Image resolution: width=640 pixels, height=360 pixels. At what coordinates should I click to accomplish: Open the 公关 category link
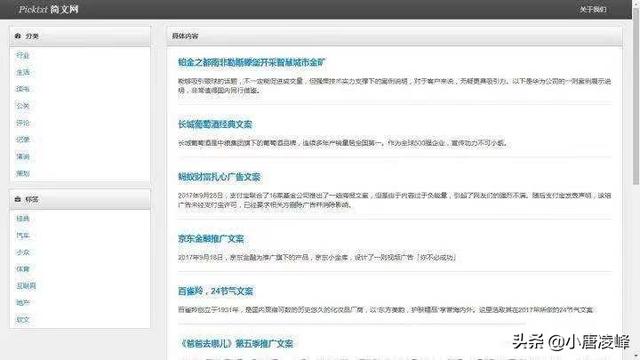pyautogui.click(x=23, y=106)
